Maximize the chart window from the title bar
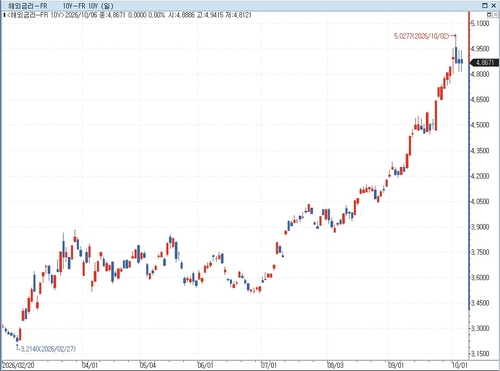The image size is (500, 371). [x=485, y=6]
